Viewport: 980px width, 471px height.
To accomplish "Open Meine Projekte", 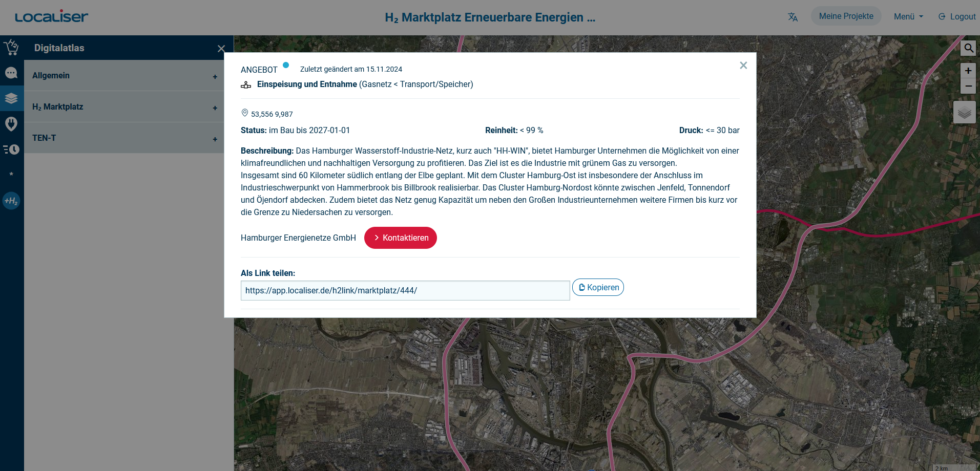I will click(x=846, y=16).
